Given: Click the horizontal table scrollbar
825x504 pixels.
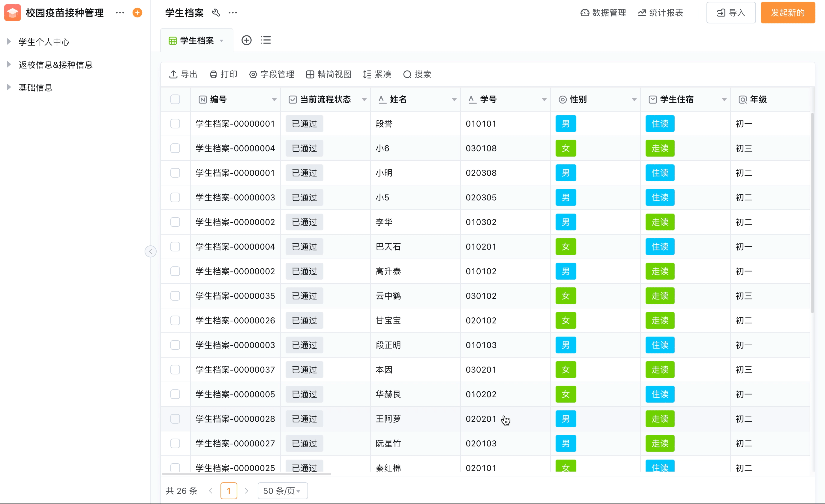Looking at the screenshot, I should tap(246, 474).
